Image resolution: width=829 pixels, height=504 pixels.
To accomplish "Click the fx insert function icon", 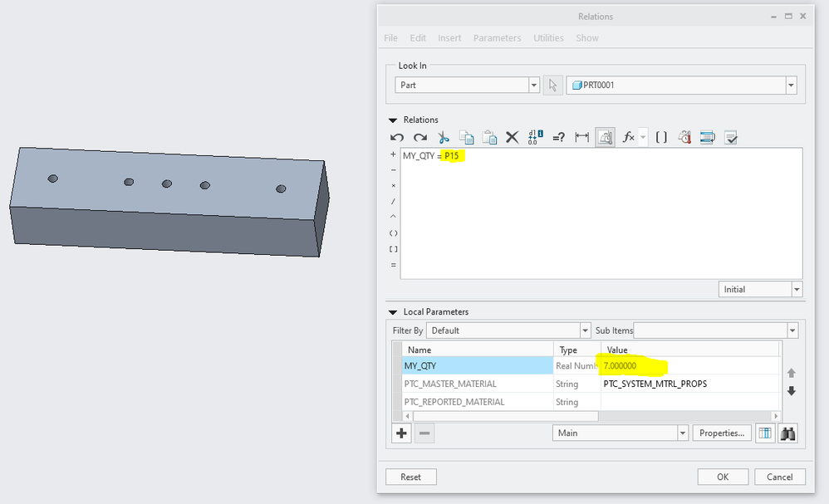I will [x=629, y=137].
